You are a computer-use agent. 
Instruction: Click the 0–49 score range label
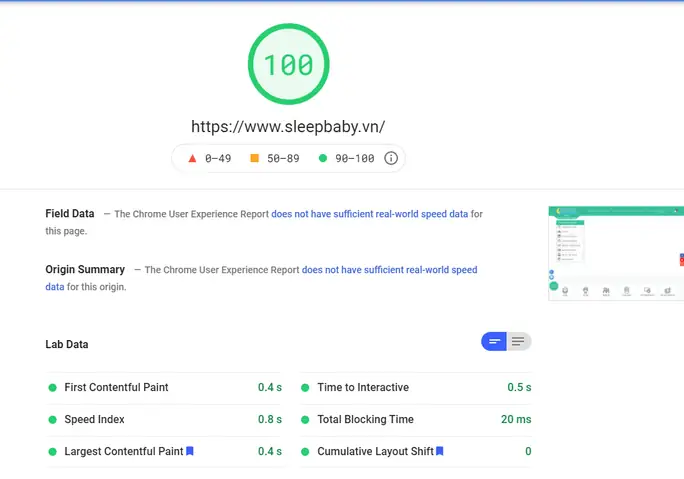tap(218, 158)
